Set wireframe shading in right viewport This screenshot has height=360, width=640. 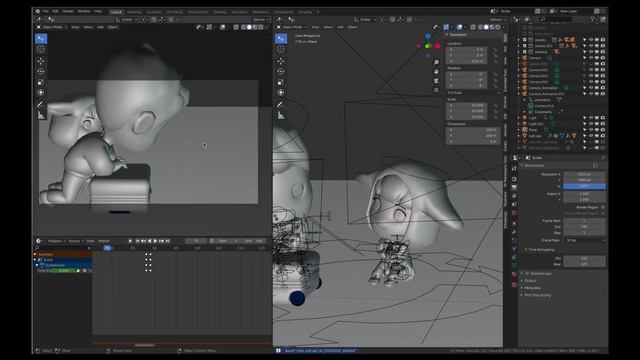[480, 27]
